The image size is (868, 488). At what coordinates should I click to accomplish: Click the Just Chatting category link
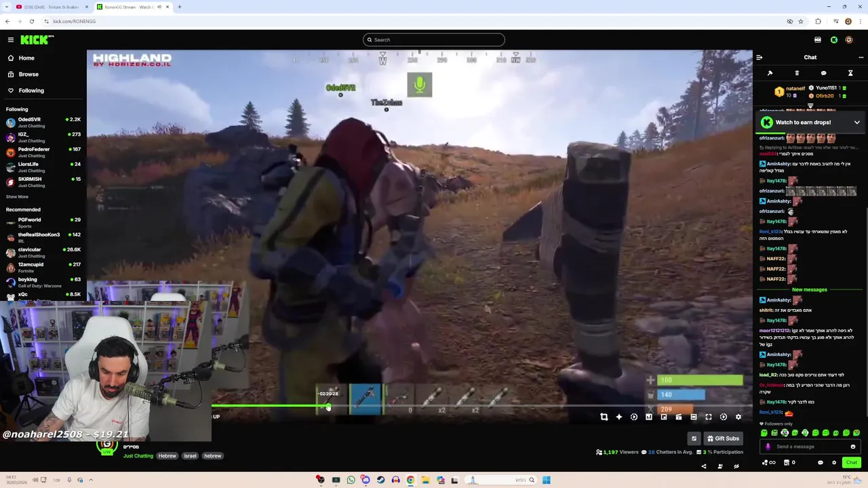pyautogui.click(x=138, y=456)
